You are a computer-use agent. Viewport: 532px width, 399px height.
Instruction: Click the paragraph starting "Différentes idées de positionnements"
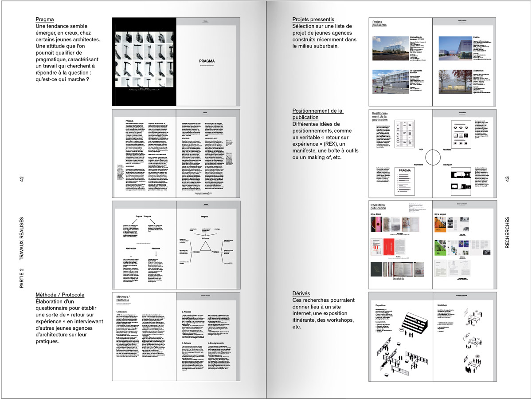point(325,141)
